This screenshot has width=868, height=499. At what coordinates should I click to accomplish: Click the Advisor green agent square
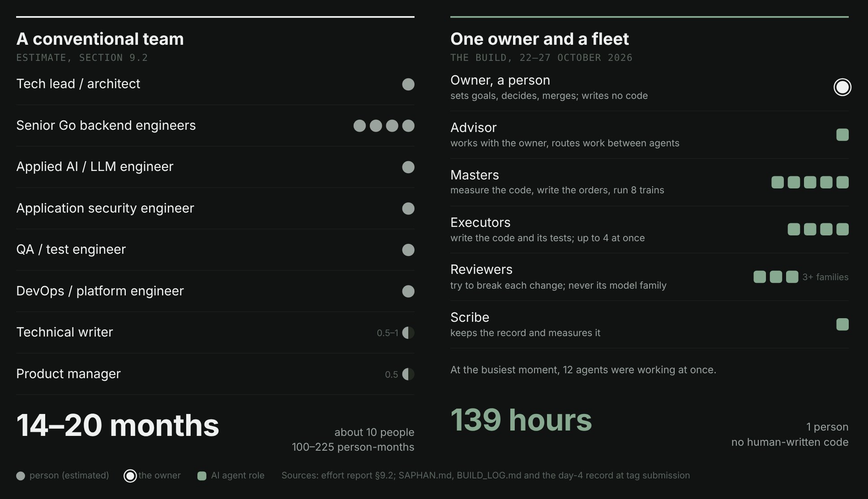842,135
